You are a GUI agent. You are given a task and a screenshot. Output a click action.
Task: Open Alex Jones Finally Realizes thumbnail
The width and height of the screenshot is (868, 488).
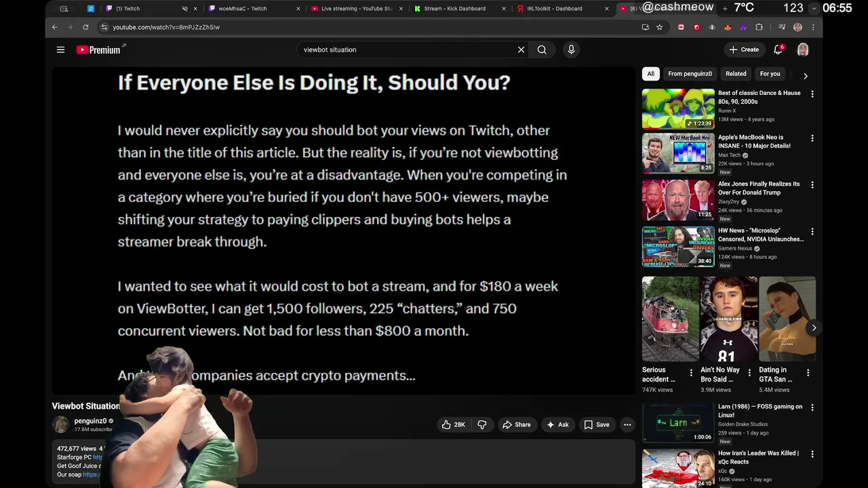click(678, 200)
